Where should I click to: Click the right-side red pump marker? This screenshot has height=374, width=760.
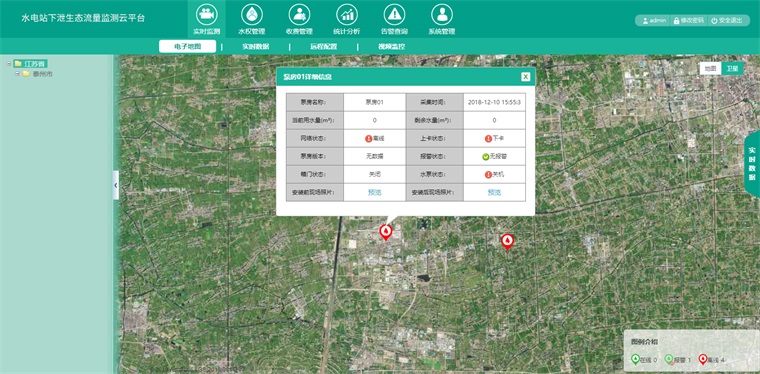click(507, 242)
